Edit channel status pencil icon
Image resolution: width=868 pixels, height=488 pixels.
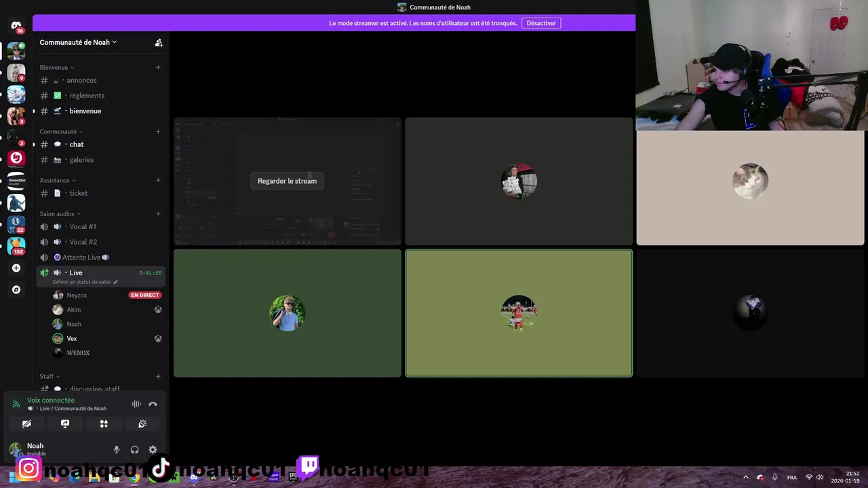(x=116, y=282)
